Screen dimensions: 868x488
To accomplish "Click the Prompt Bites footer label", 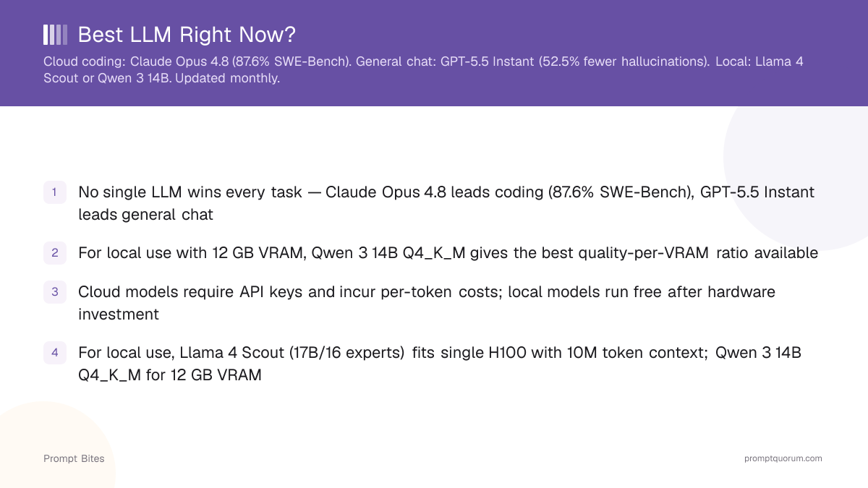I will coord(74,458).
